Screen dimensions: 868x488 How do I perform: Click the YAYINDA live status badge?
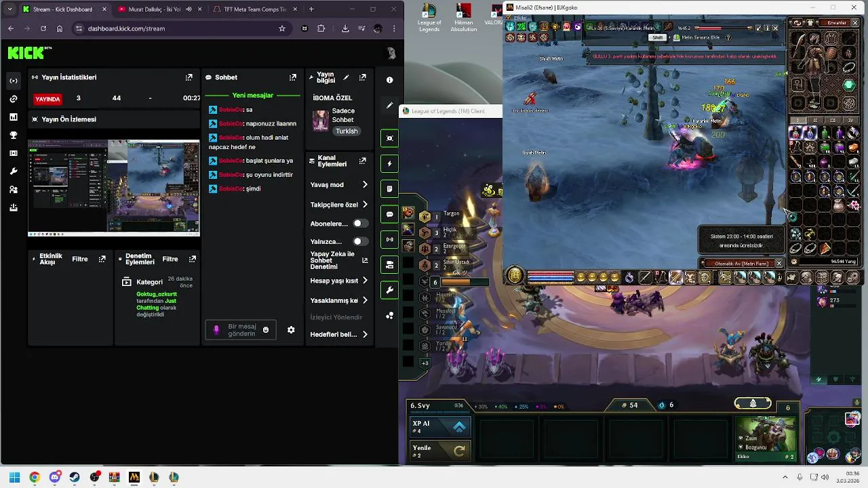tap(47, 99)
